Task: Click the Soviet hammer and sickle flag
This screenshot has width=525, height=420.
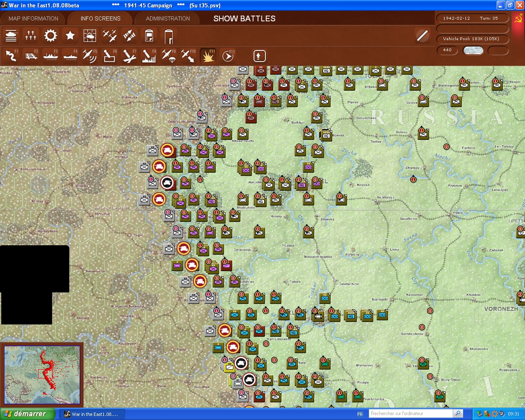Action: [518, 19]
